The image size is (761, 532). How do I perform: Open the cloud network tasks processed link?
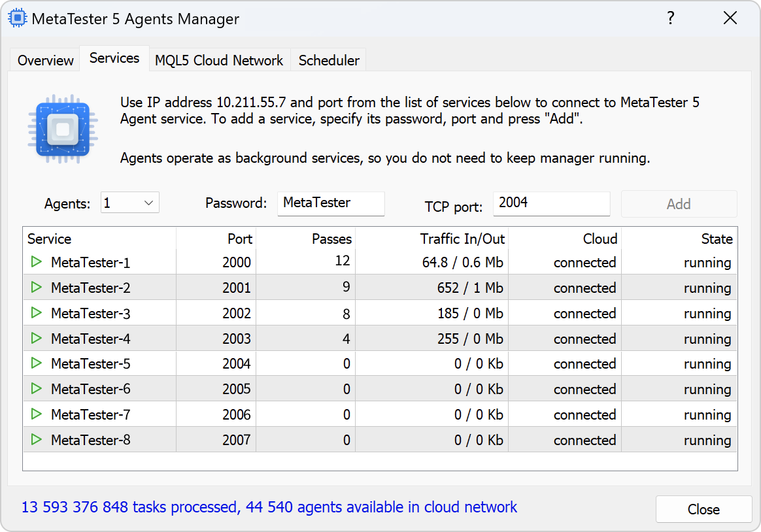coord(269,507)
